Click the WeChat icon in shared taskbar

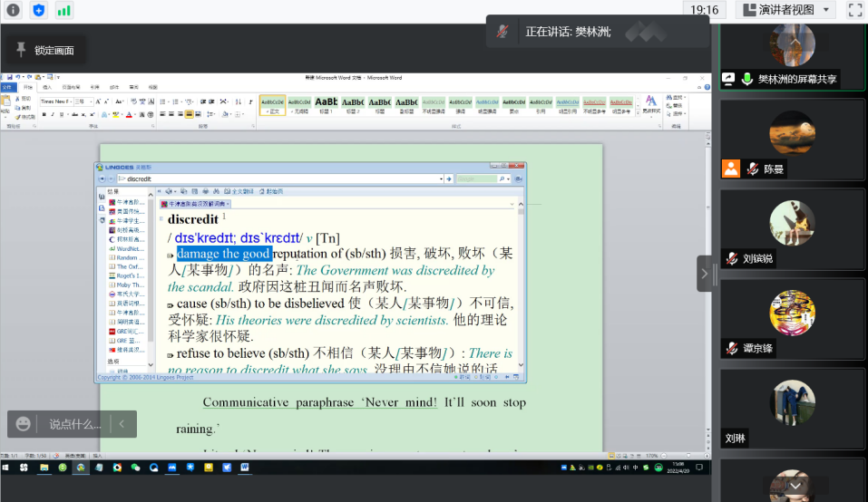(x=135, y=468)
